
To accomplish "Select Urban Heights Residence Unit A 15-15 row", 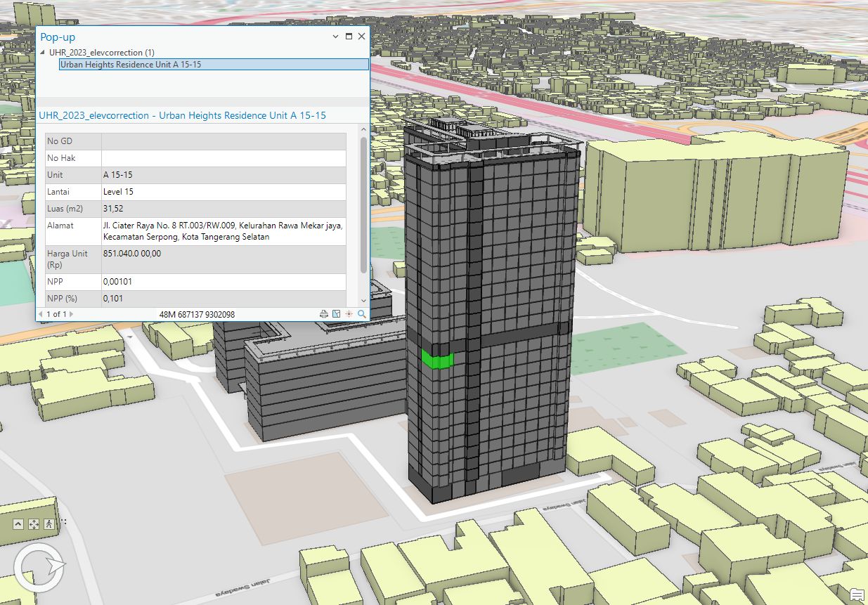I will (x=214, y=64).
